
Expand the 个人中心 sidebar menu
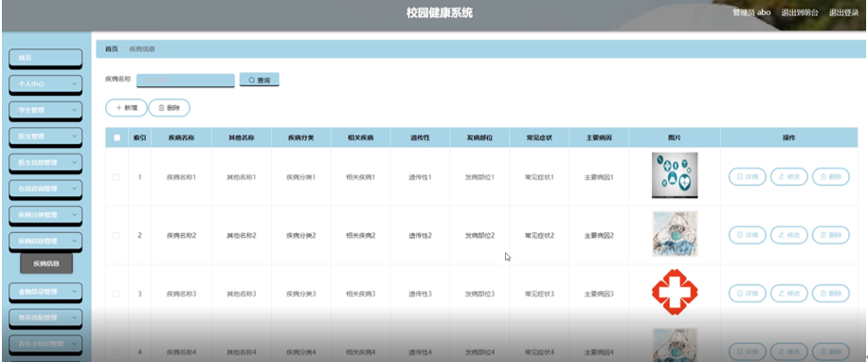coord(45,83)
